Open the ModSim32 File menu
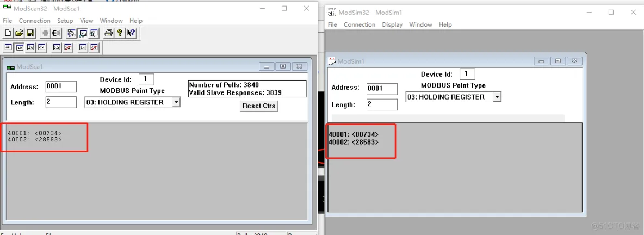The image size is (644, 235). tap(333, 24)
